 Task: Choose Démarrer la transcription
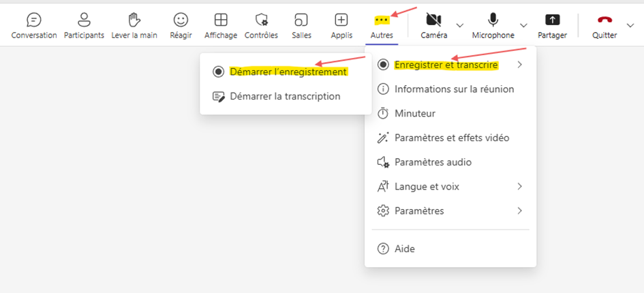pos(286,97)
